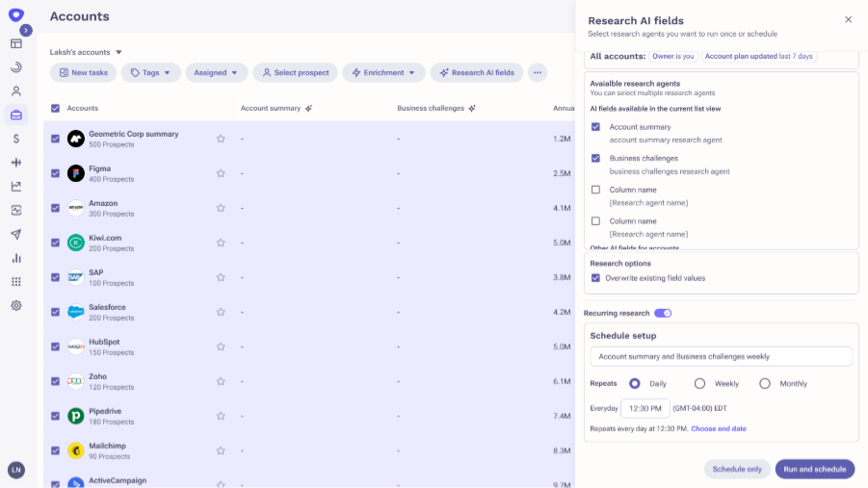Click the sparkle icon beside Account summary column

[x=309, y=109]
